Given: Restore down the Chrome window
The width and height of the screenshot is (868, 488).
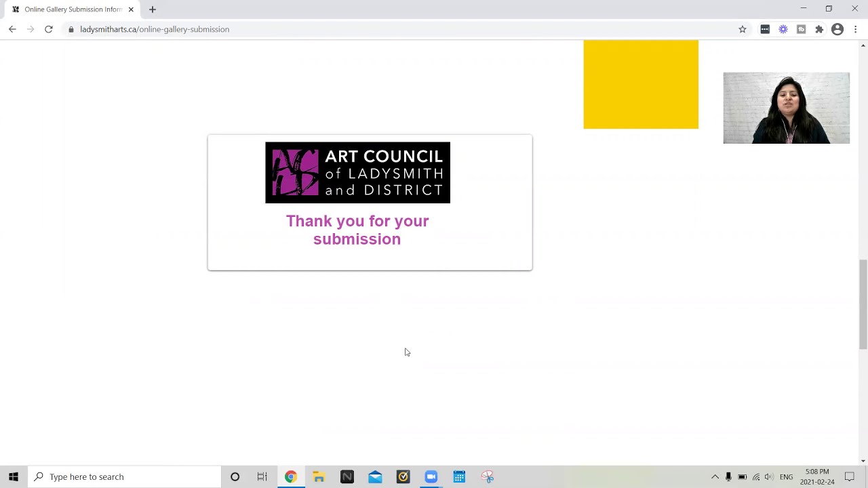Looking at the screenshot, I should (x=829, y=9).
